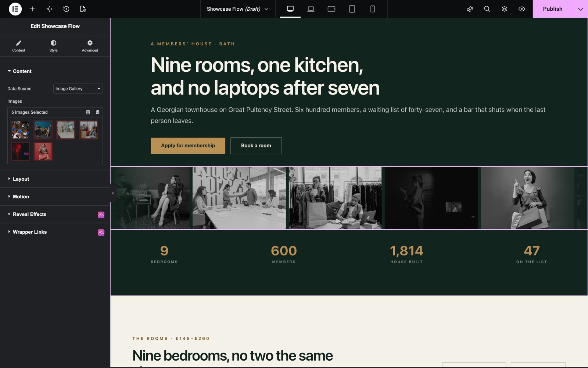Viewport: 588px width, 368px height.
Task: Expand the Motion section
Action: pyautogui.click(x=55, y=197)
